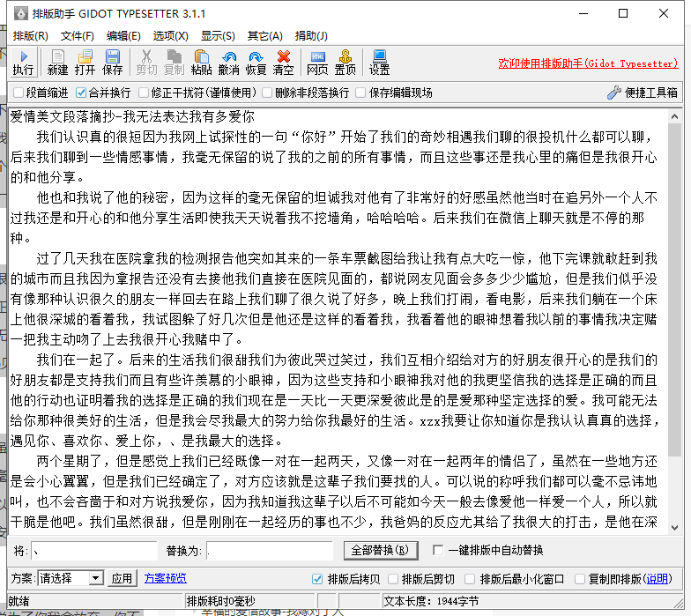Image resolution: width=691 pixels, height=616 pixels.
Task: Toggle the 排版后拷贝 checkbox
Action: (318, 579)
